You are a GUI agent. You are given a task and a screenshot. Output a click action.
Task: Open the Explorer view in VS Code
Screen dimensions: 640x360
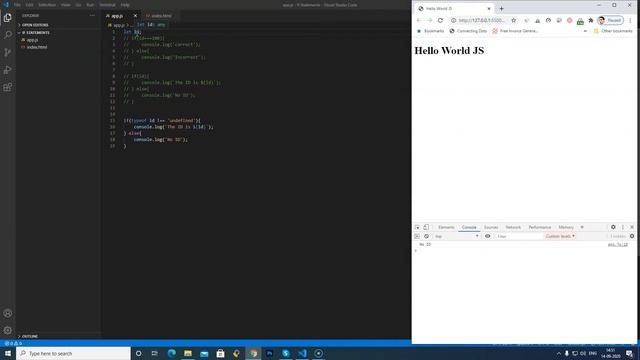[8, 18]
